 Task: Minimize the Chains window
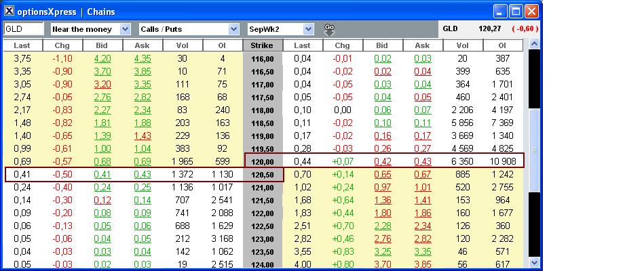(x=500, y=12)
